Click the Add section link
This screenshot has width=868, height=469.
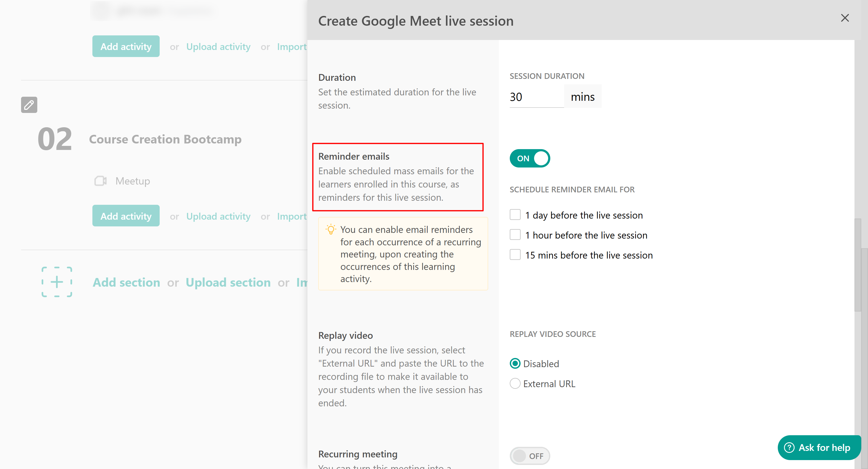[x=126, y=282]
